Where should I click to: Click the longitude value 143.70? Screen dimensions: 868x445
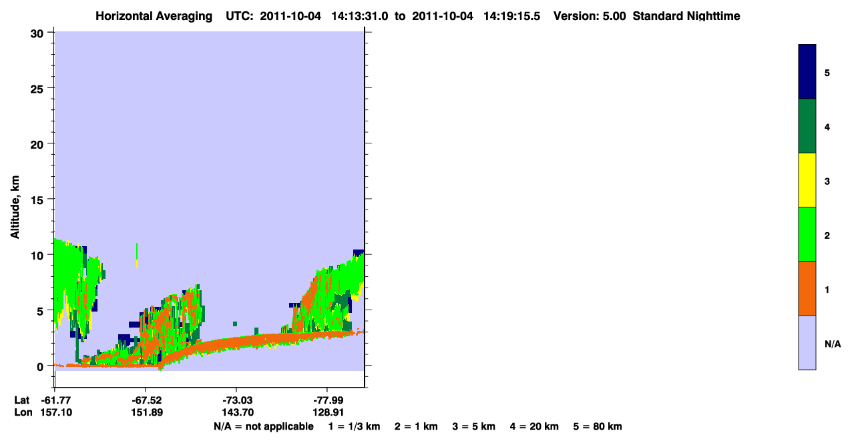pos(236,413)
